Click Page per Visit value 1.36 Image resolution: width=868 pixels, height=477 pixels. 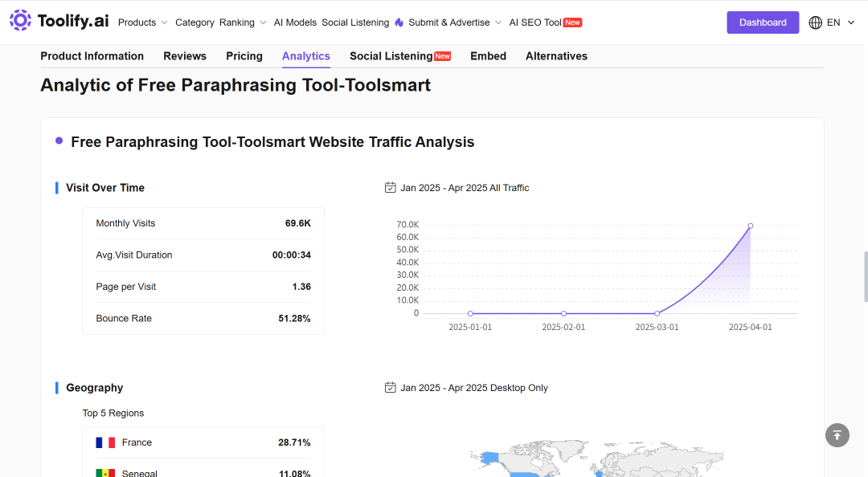301,287
